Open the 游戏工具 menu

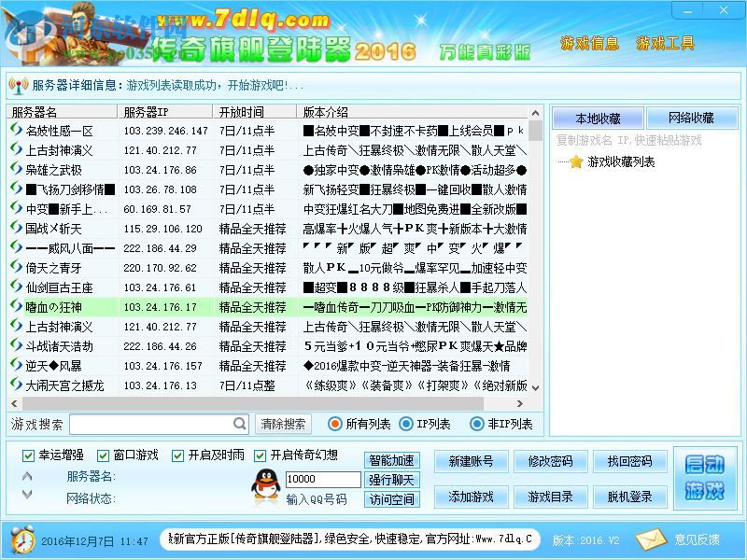pyautogui.click(x=666, y=42)
